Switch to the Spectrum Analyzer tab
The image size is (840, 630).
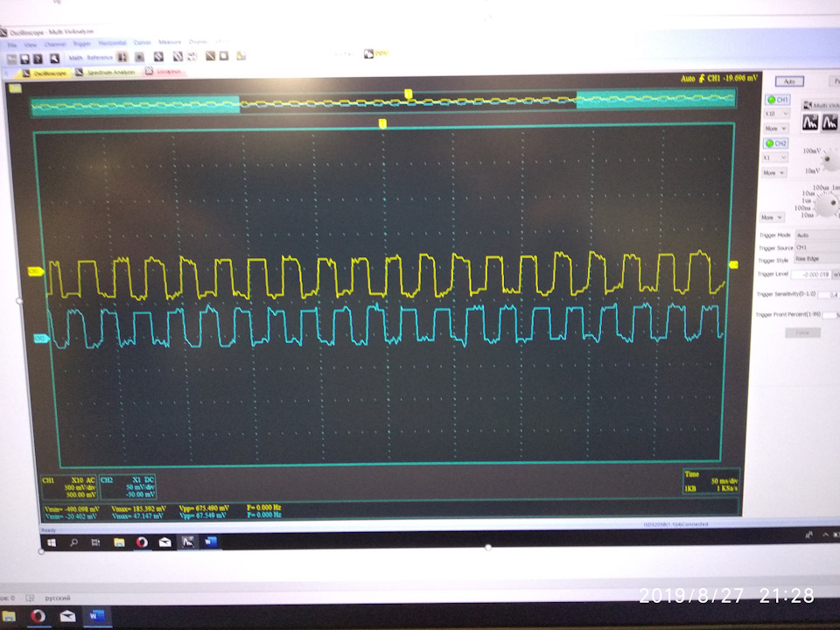click(x=106, y=72)
